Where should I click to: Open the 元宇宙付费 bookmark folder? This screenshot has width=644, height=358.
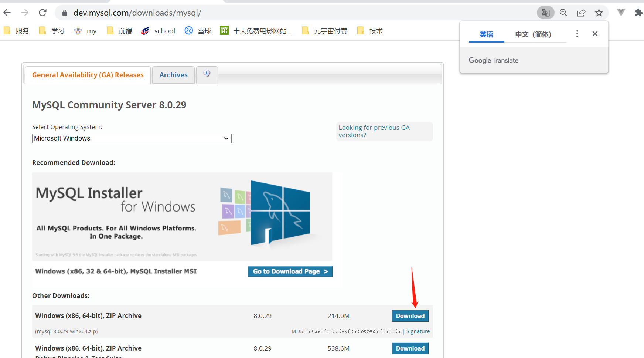[325, 31]
